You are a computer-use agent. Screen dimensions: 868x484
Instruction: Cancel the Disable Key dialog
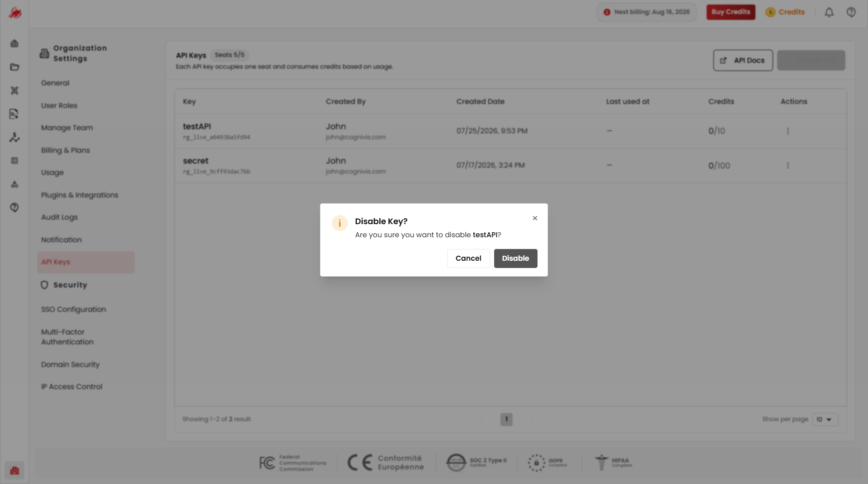[x=468, y=258]
